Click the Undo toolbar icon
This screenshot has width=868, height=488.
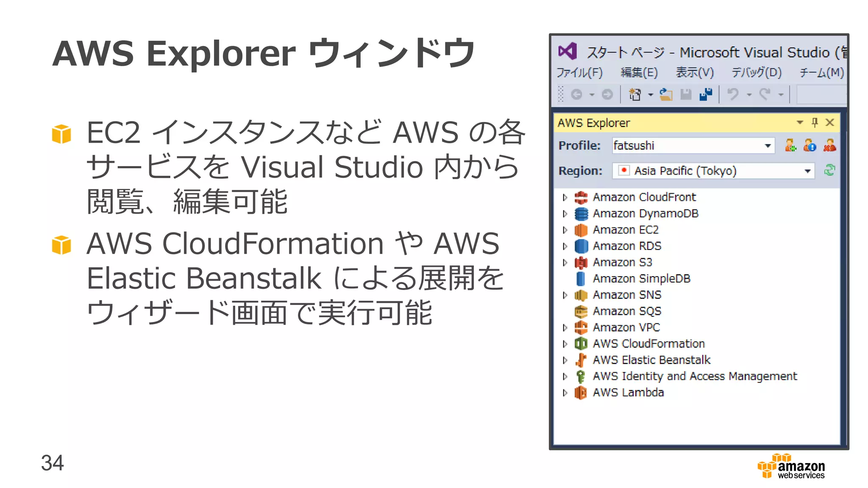point(733,94)
